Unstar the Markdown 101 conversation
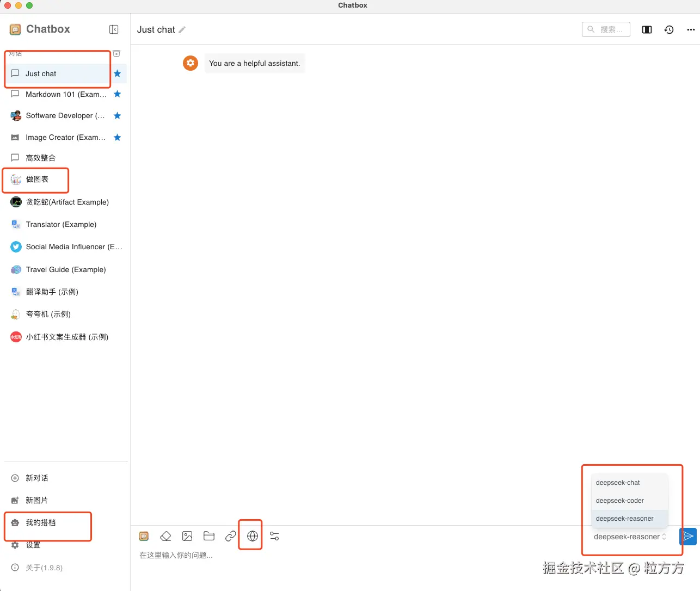The image size is (700, 591). [x=117, y=94]
